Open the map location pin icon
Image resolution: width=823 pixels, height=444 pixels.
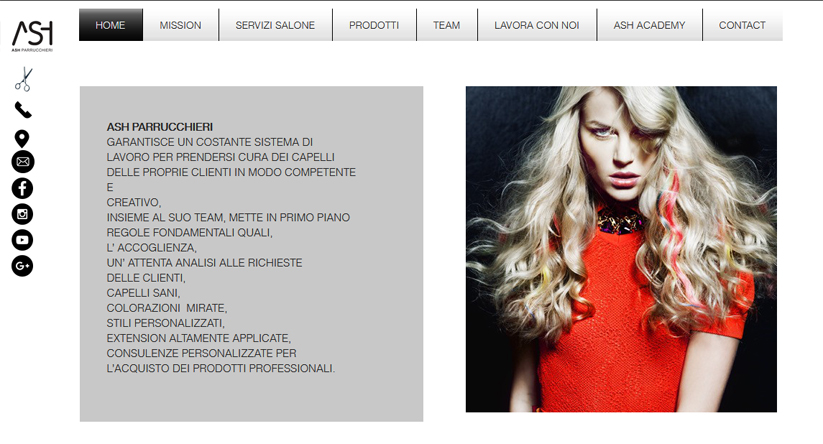tap(22, 139)
